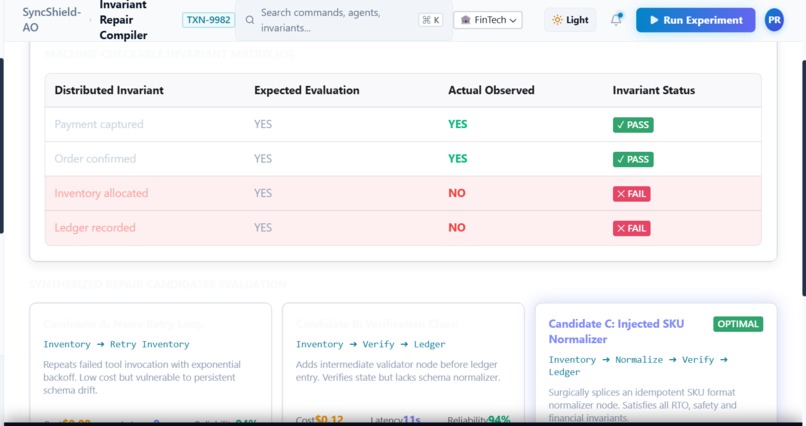Viewport: 806px width, 426px height.
Task: Click the Invariant Status column header
Action: click(654, 90)
